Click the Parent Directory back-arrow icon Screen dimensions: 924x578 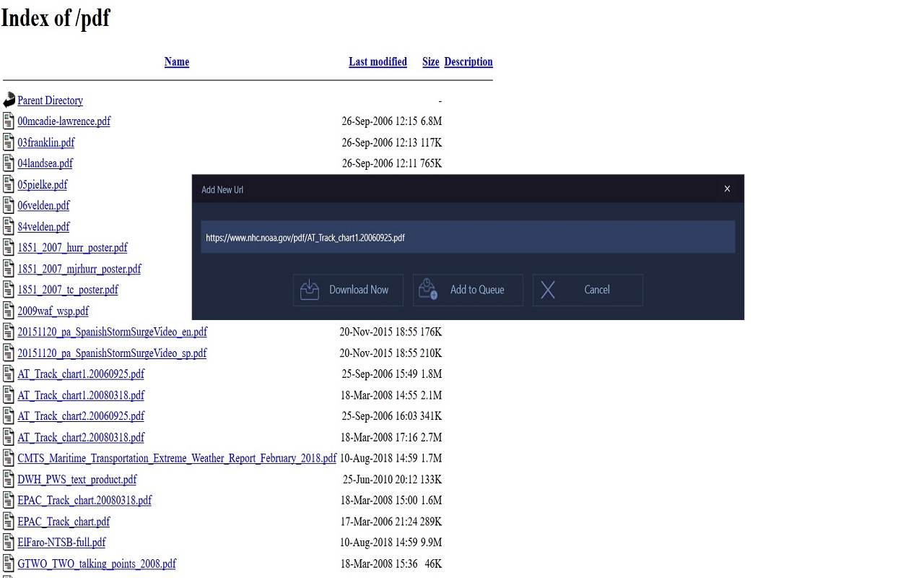9,100
